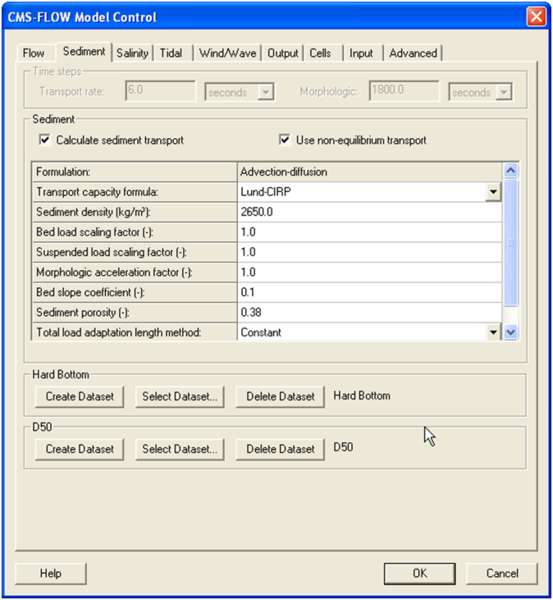Viewport: 553px width, 600px height.
Task: Click the OK button
Action: click(419, 573)
